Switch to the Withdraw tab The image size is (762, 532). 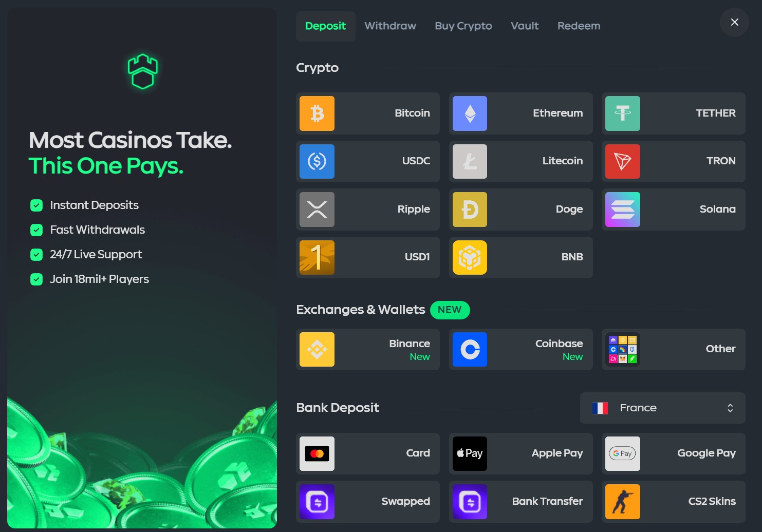[391, 26]
